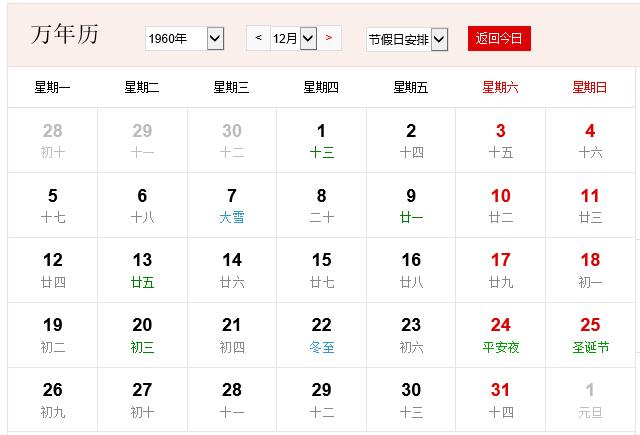The height and width of the screenshot is (435, 640).
Task: Select greyed November 28 初十
Action: [53, 140]
